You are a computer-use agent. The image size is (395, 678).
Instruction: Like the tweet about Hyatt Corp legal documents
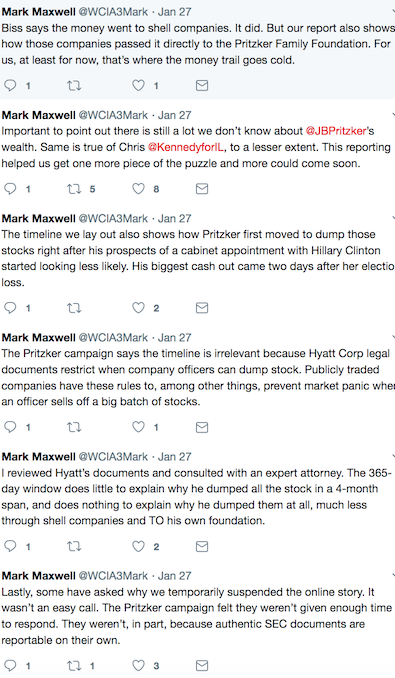[138, 427]
